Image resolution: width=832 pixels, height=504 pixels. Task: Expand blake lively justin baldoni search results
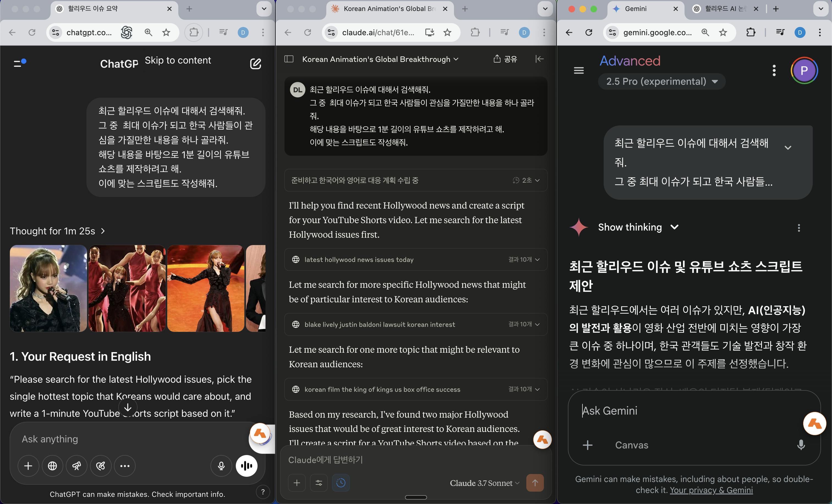[416, 324]
